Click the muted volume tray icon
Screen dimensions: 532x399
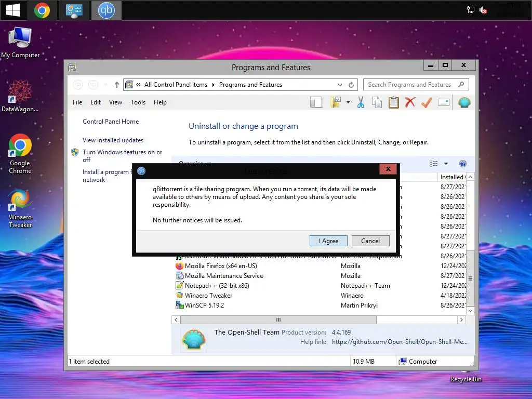click(x=483, y=10)
